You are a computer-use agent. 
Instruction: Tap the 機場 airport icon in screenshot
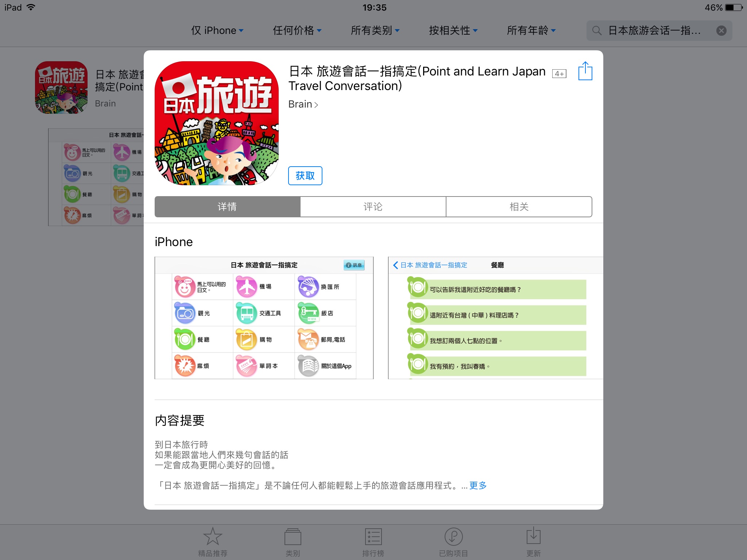247,287
